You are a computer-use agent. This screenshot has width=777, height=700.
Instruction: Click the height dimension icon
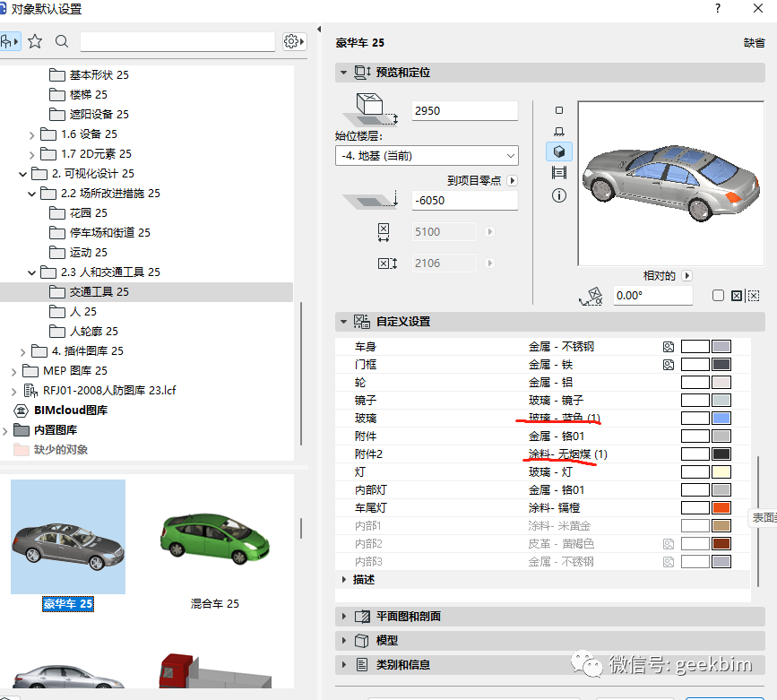(x=387, y=264)
